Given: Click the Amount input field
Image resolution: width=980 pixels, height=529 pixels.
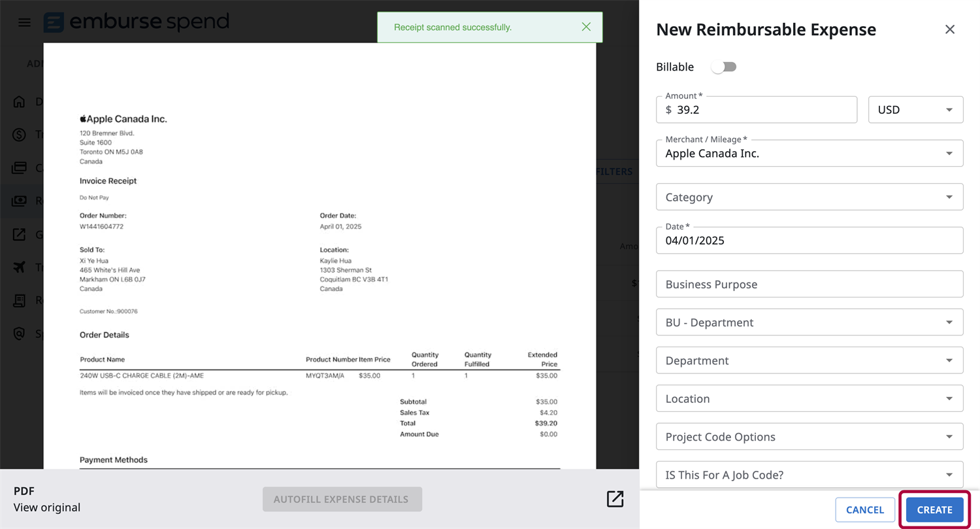Looking at the screenshot, I should coord(761,110).
